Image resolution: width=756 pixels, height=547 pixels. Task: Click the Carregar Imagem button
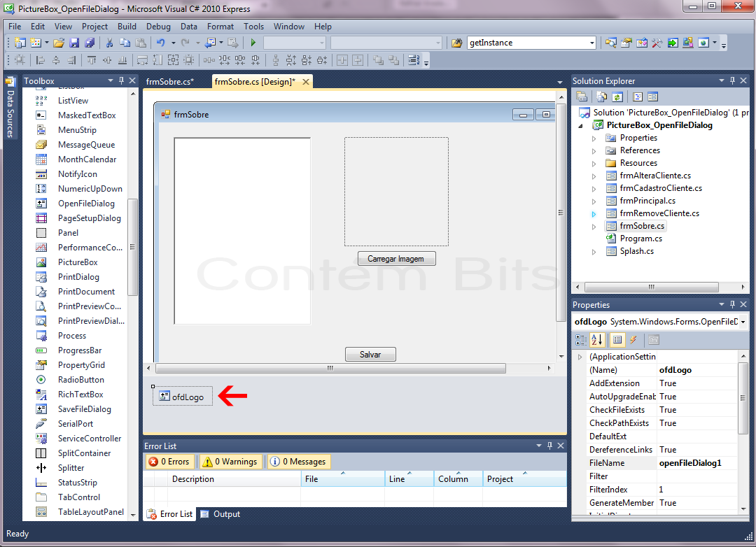click(396, 259)
